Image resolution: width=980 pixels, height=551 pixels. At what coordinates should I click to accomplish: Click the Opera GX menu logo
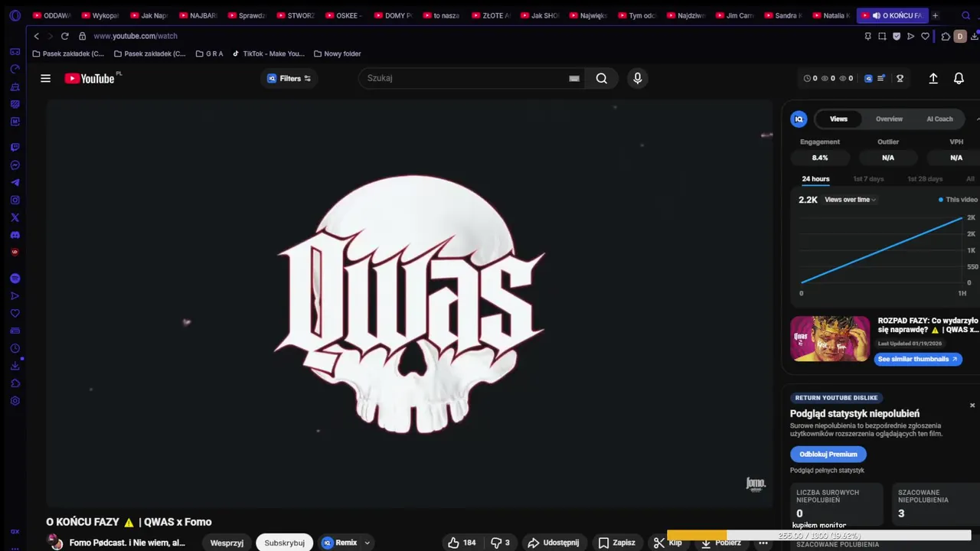point(15,15)
